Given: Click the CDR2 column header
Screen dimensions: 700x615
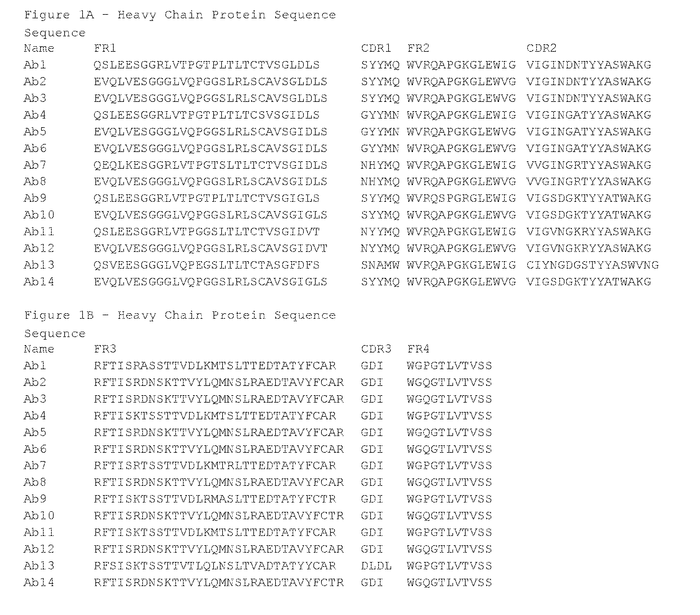Looking at the screenshot, I should 541,48.
